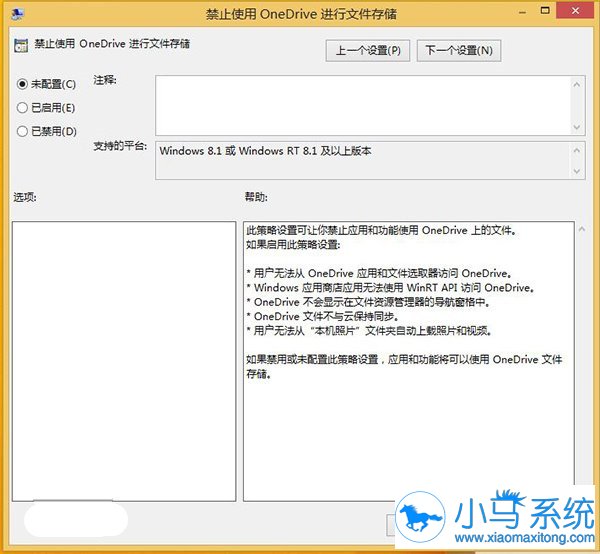The width and height of the screenshot is (600, 554).
Task: Click the 支持的平台: label
Action: pos(120,146)
